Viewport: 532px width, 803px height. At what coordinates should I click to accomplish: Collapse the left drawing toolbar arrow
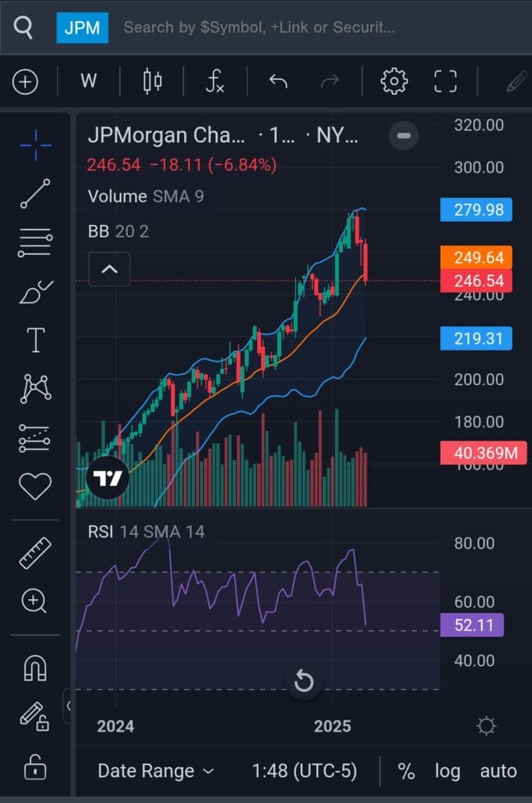coord(68,707)
